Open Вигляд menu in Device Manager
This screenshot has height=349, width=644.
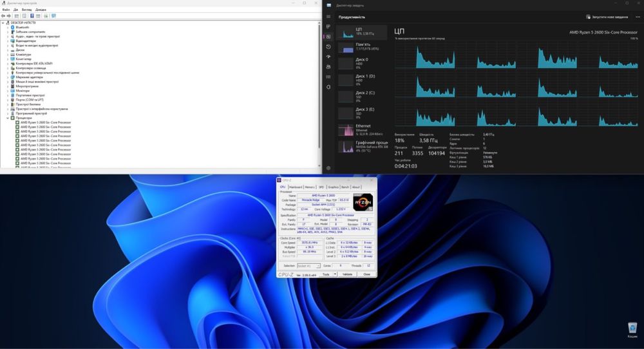(26, 10)
